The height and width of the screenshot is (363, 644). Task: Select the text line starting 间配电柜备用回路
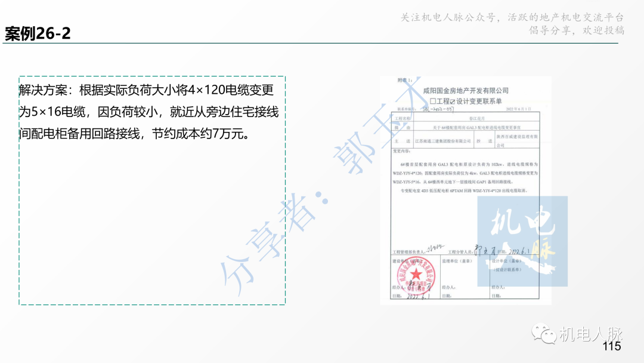[x=135, y=134]
